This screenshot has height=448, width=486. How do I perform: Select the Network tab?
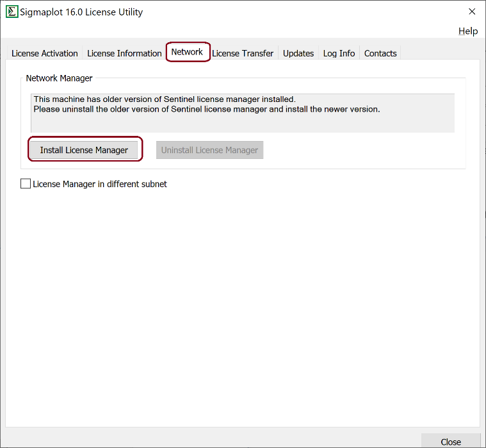[x=187, y=52]
